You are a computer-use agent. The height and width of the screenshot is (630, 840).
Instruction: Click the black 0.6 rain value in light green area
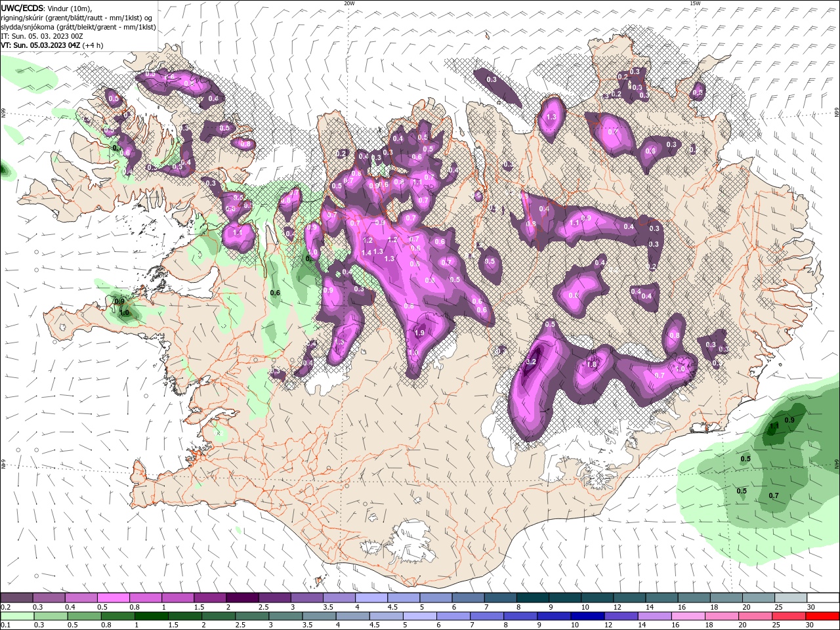click(x=275, y=293)
